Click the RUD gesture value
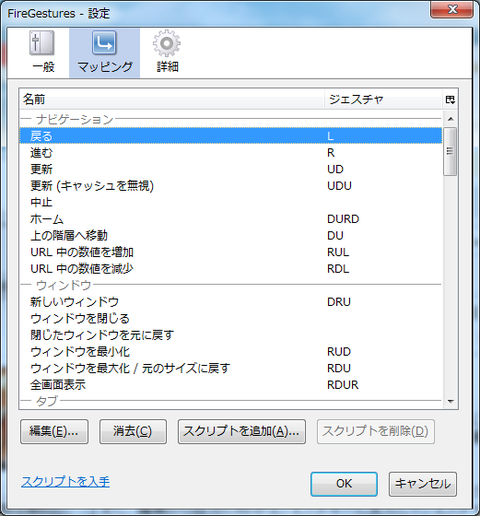This screenshot has height=516, width=480. tap(339, 352)
